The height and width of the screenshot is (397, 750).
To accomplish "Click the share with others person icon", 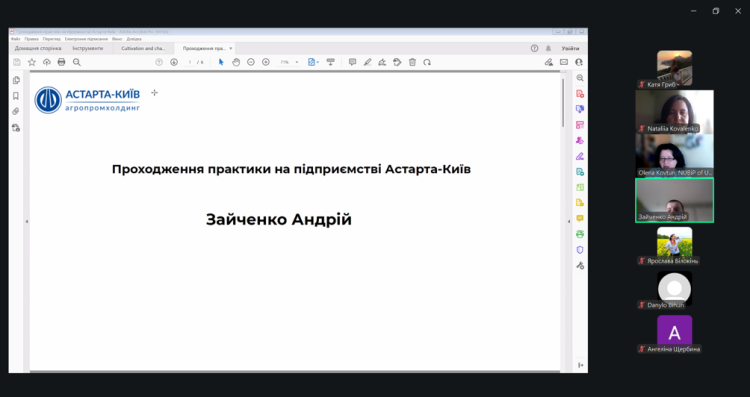I will (579, 62).
